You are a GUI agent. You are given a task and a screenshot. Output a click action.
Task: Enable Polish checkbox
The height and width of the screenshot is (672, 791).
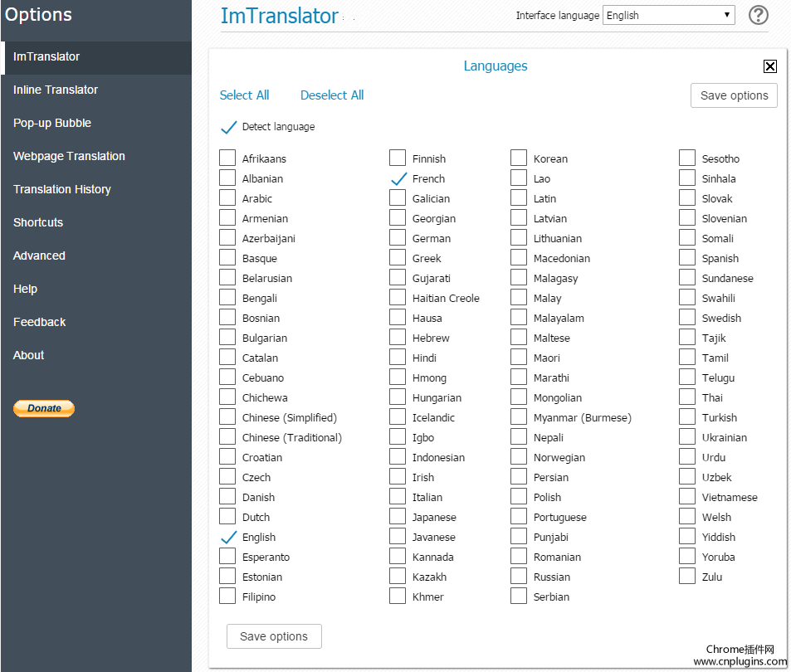coord(519,496)
